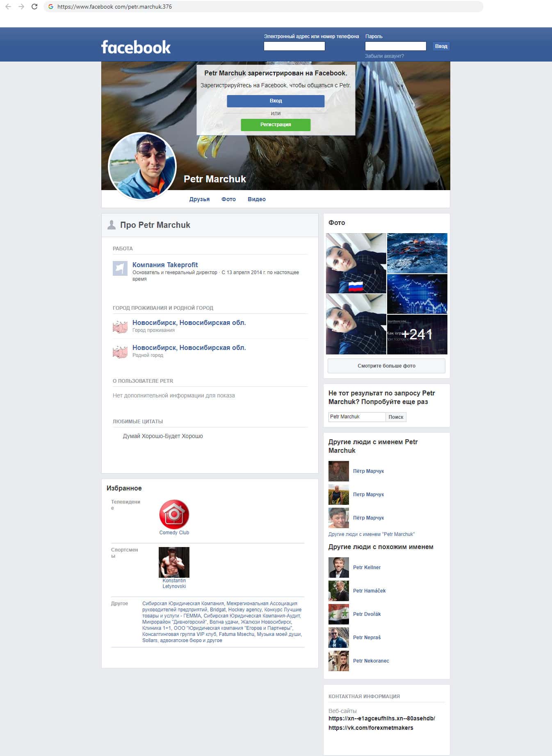Click the Petr Marchuk name on cover
Screen dimensions: 552x756
click(x=215, y=179)
